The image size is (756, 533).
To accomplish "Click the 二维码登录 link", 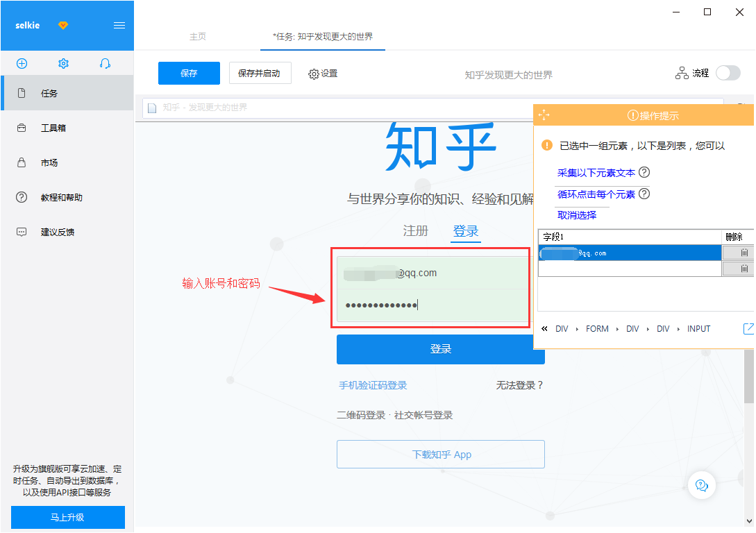I will 361,415.
